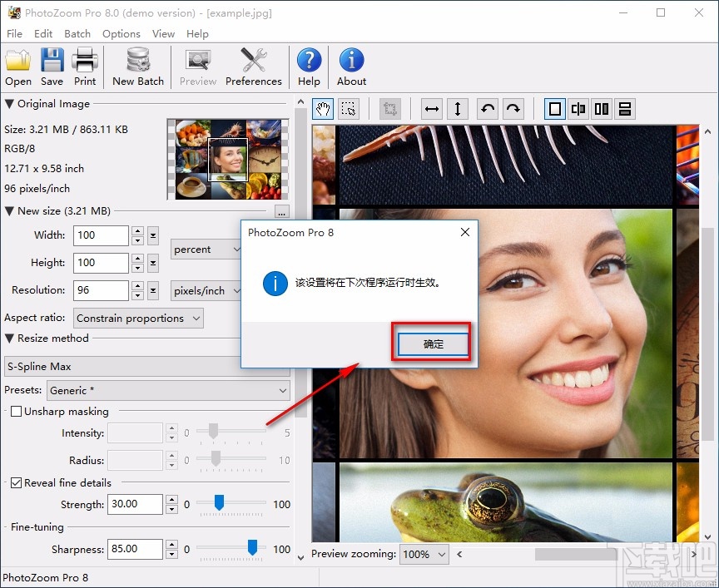
Task: Collapse the Original Image section
Action: point(9,104)
